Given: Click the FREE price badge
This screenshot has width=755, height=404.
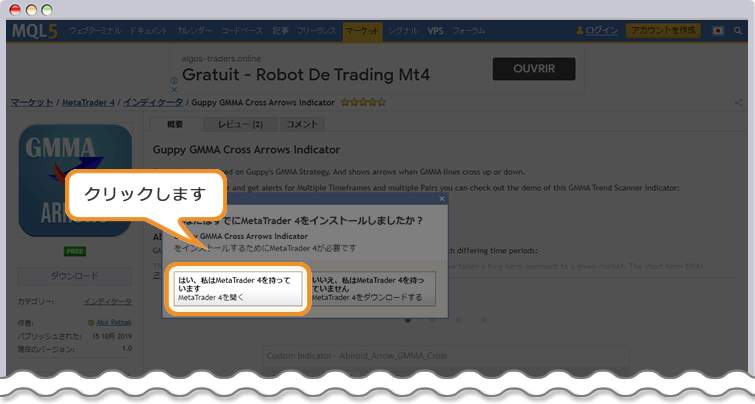Looking at the screenshot, I should tap(75, 251).
